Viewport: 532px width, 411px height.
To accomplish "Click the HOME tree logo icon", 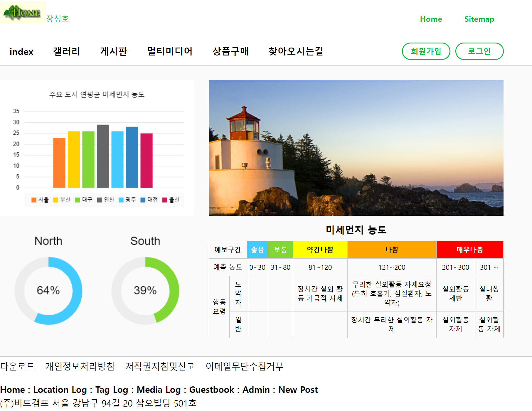I will click(22, 12).
